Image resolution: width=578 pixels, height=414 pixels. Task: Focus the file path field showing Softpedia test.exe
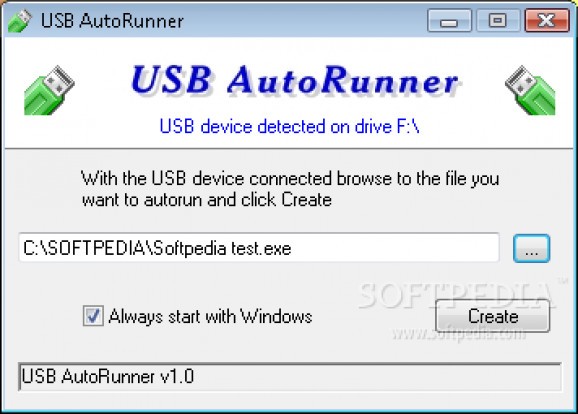[x=259, y=248]
